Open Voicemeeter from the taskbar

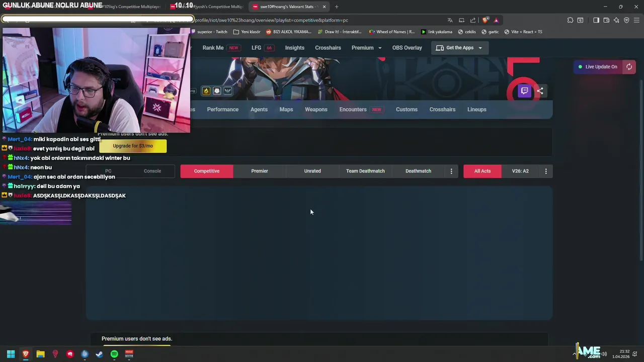pyautogui.click(x=129, y=354)
